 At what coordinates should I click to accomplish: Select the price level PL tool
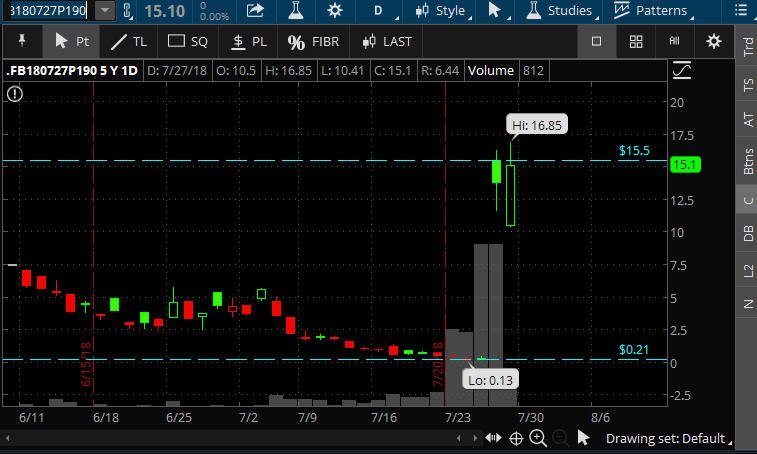pos(249,42)
